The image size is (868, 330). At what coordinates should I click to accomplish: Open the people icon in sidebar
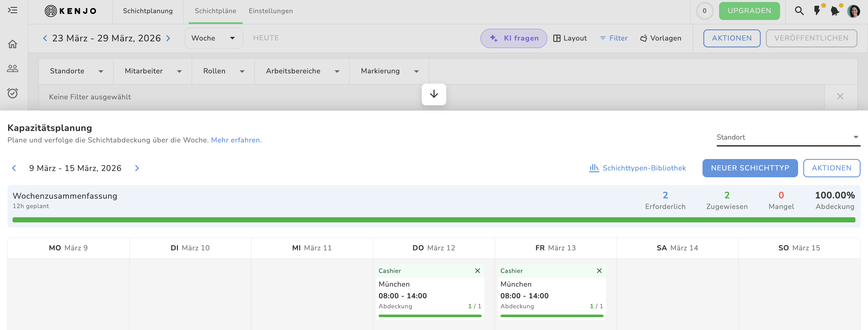pyautogui.click(x=13, y=69)
